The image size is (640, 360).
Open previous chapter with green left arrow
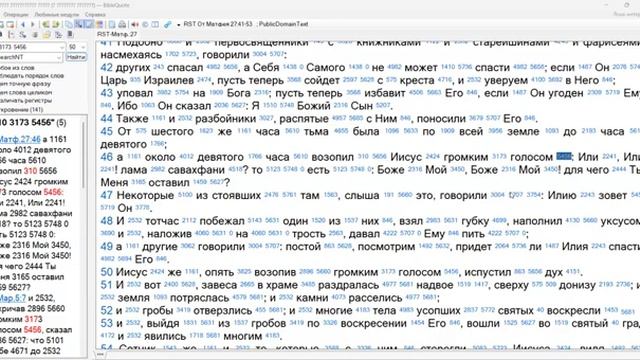click(46, 24)
